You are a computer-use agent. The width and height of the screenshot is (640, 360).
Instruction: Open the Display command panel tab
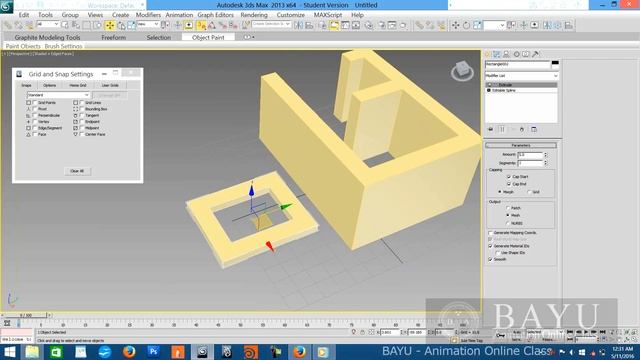(526, 54)
